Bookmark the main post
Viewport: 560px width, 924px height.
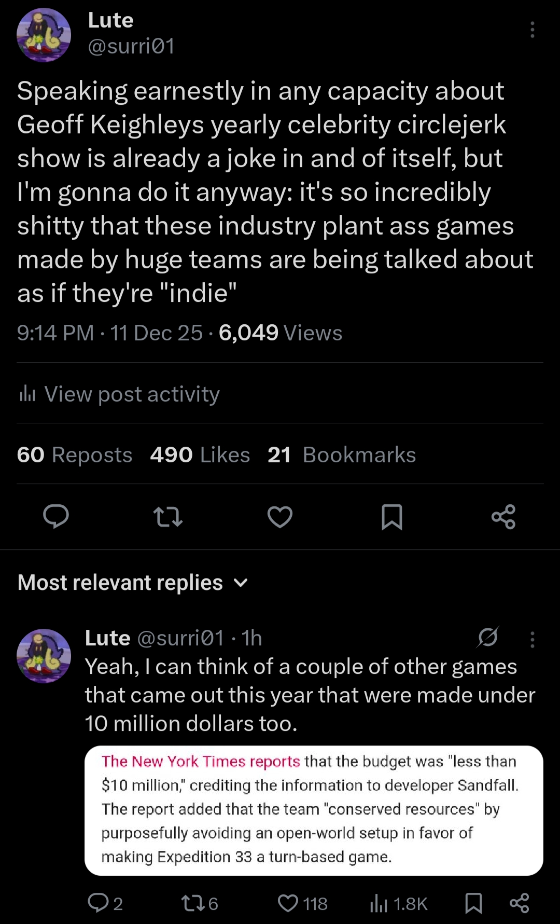[x=392, y=517]
